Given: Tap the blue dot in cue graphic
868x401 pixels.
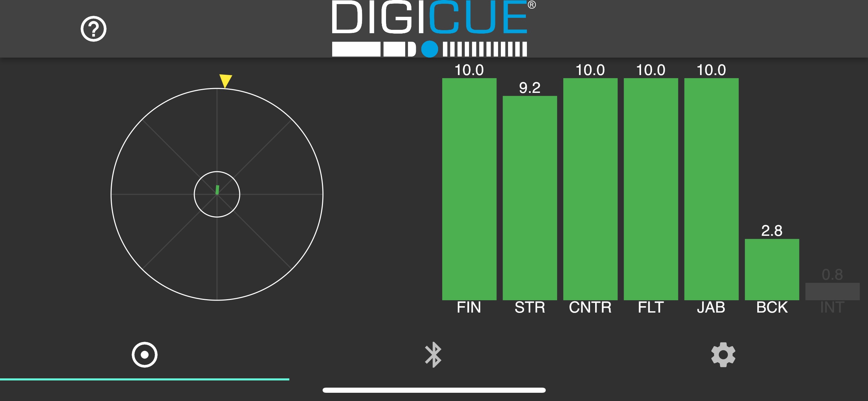Looking at the screenshot, I should pos(430,49).
